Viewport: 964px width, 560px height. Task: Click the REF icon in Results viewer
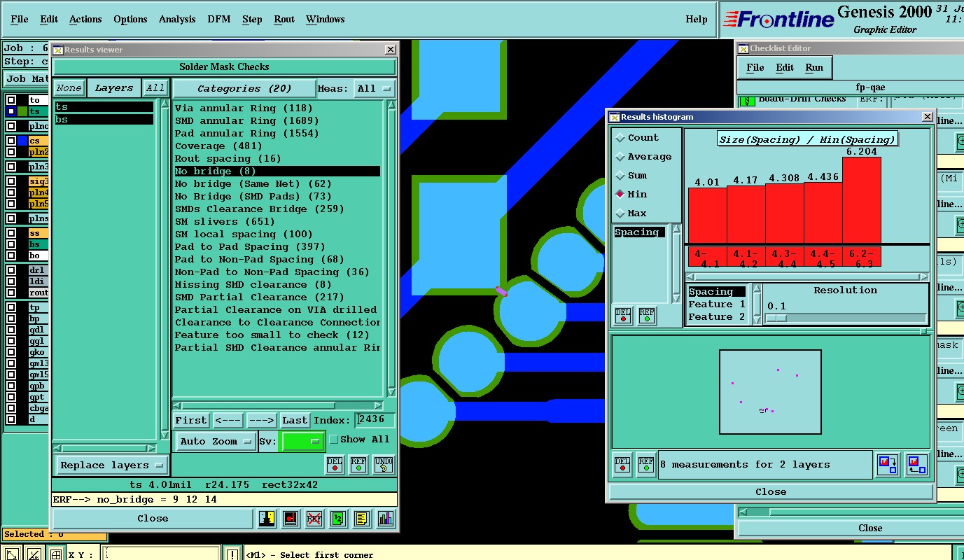pos(358,463)
